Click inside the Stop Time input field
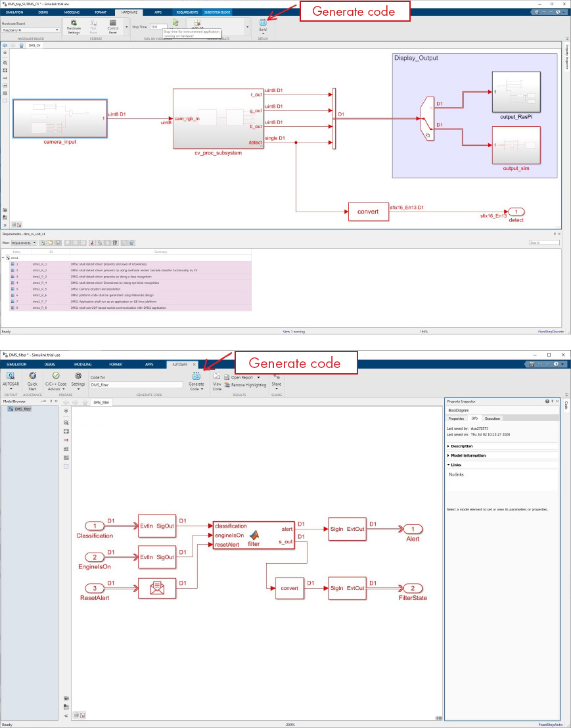Image resolution: width=571 pixels, height=728 pixels. click(x=158, y=26)
